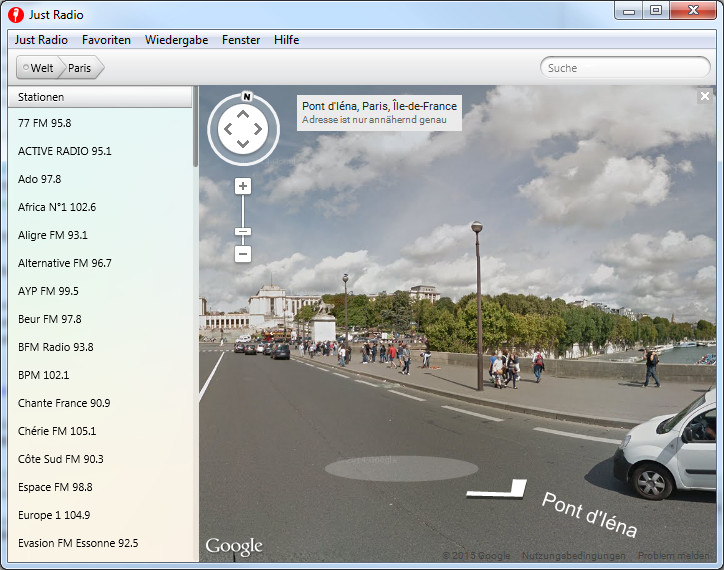Open the Wiedergabe menu

(x=176, y=40)
